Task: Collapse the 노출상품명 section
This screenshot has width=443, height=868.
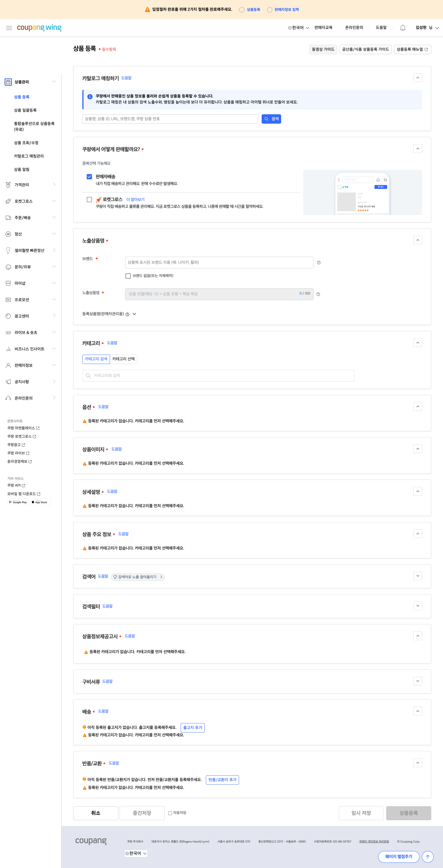Action: [418, 240]
